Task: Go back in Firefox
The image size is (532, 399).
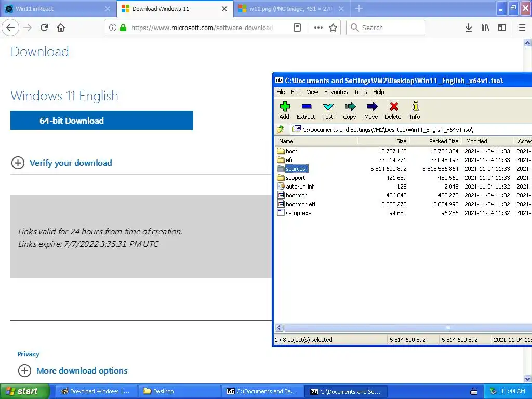Action: click(x=10, y=28)
